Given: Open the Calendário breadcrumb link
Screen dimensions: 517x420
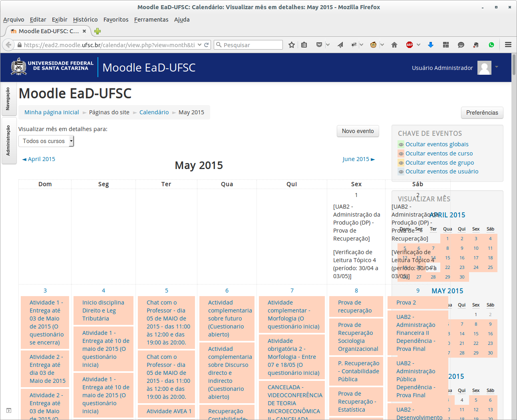Looking at the screenshot, I should [154, 112].
